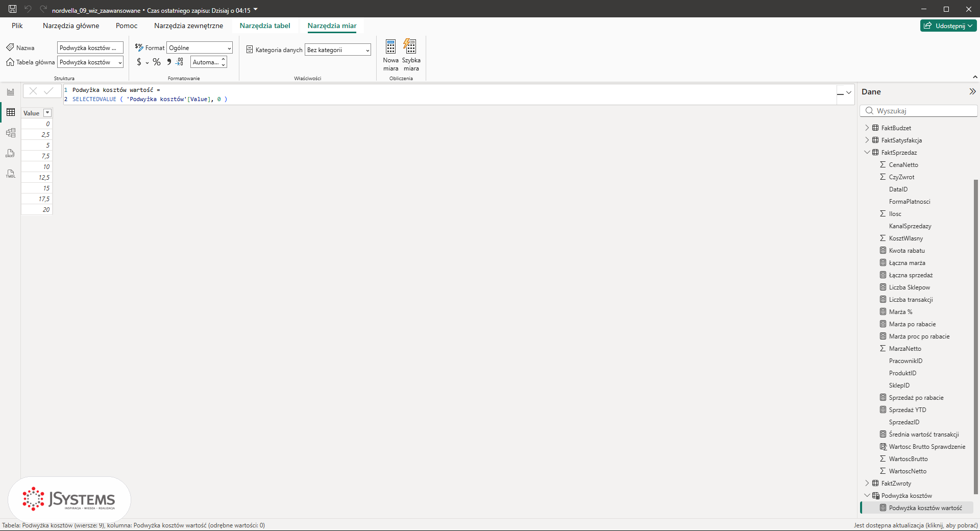Click the Udostępnij share button
The height and width of the screenshot is (531, 980).
click(948, 26)
